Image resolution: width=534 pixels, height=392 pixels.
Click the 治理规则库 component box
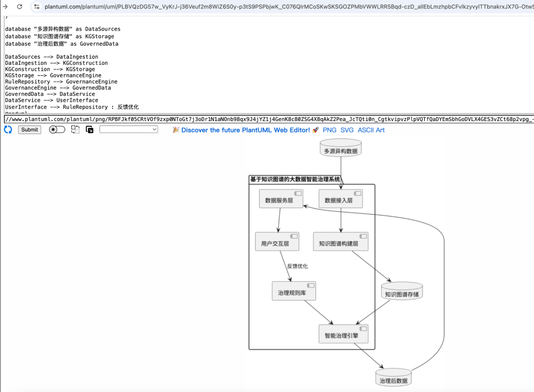pos(294,292)
